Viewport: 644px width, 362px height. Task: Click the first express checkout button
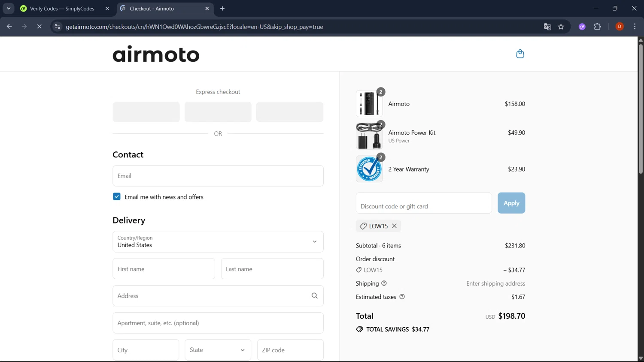[x=146, y=112]
